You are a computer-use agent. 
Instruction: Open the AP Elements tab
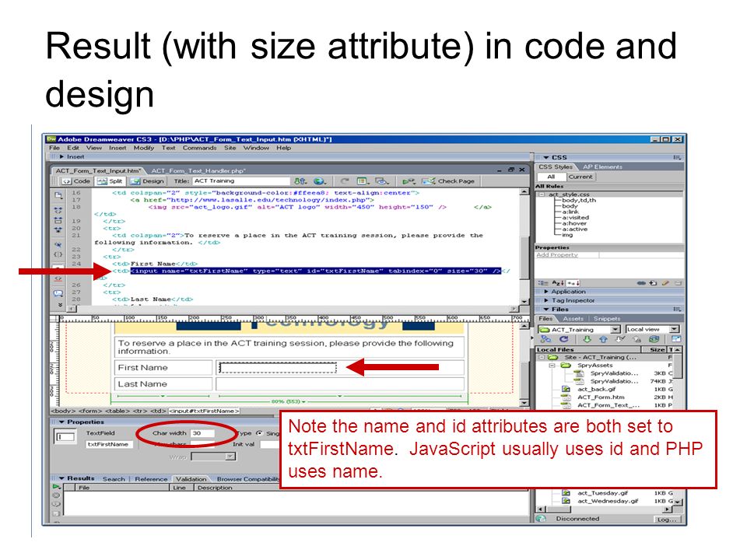coord(602,167)
